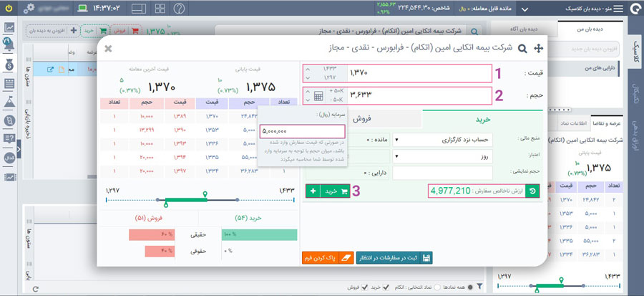
Task: Increase price with the up stepper arrow
Action: tap(308, 70)
